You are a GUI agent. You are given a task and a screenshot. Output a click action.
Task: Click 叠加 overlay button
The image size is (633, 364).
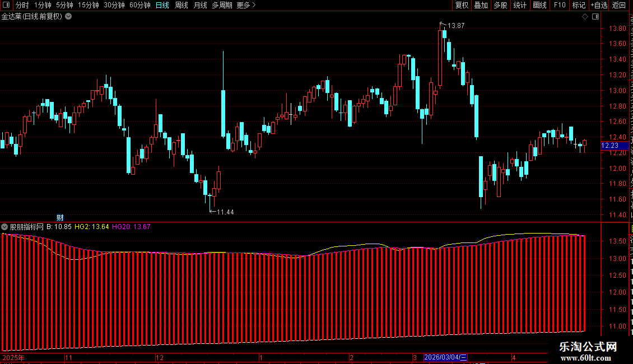tap(481, 5)
